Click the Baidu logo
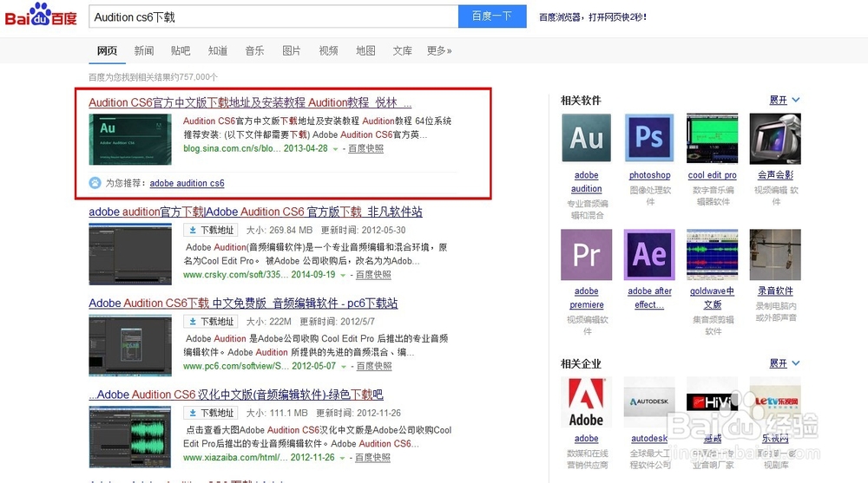The width and height of the screenshot is (868, 483). pos(41,15)
